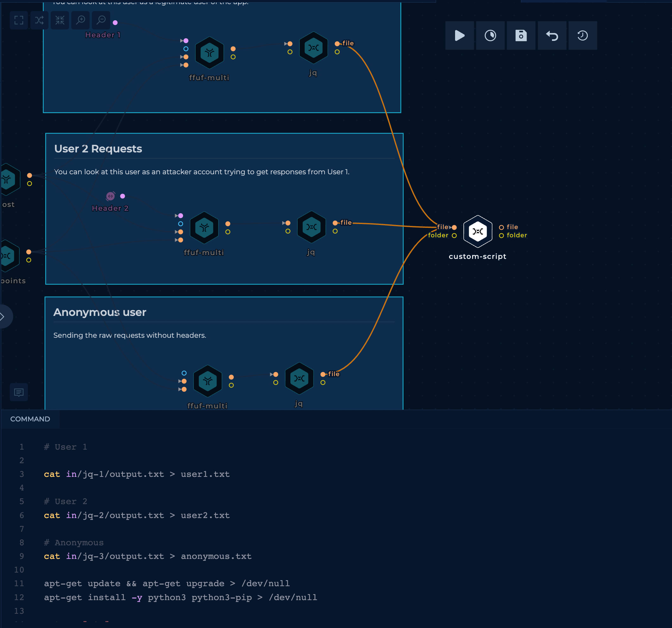Click code line writing to anonymous.txt
Screen dimensions: 672x628
tap(148, 556)
